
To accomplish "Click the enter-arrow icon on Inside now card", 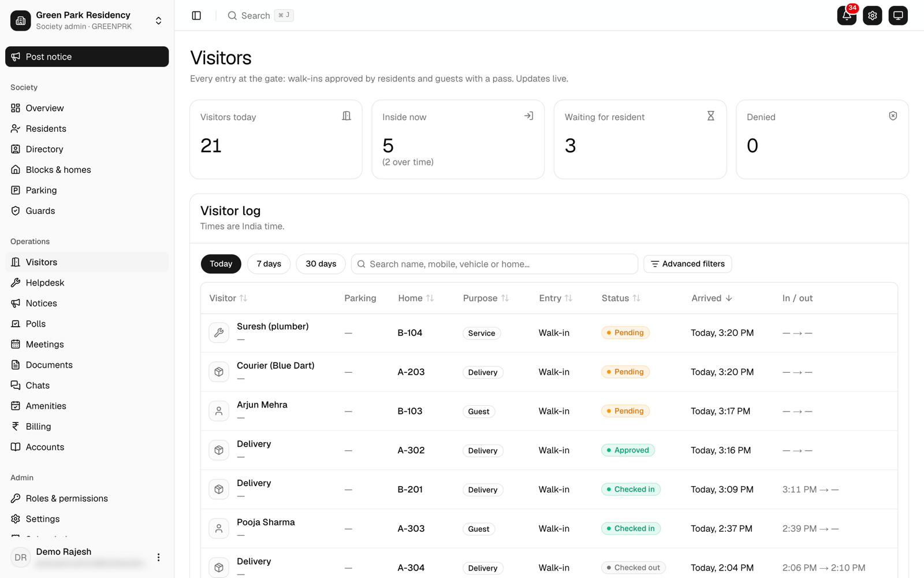I will pos(528,116).
